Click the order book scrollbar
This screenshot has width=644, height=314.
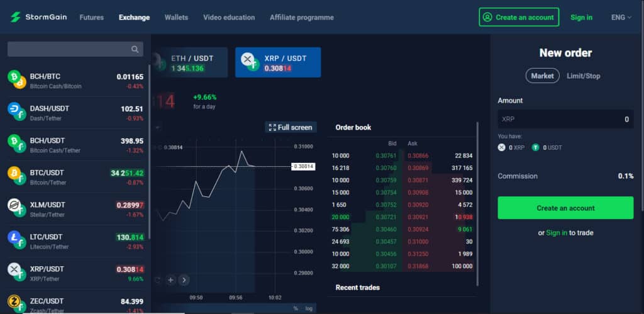[477, 203]
